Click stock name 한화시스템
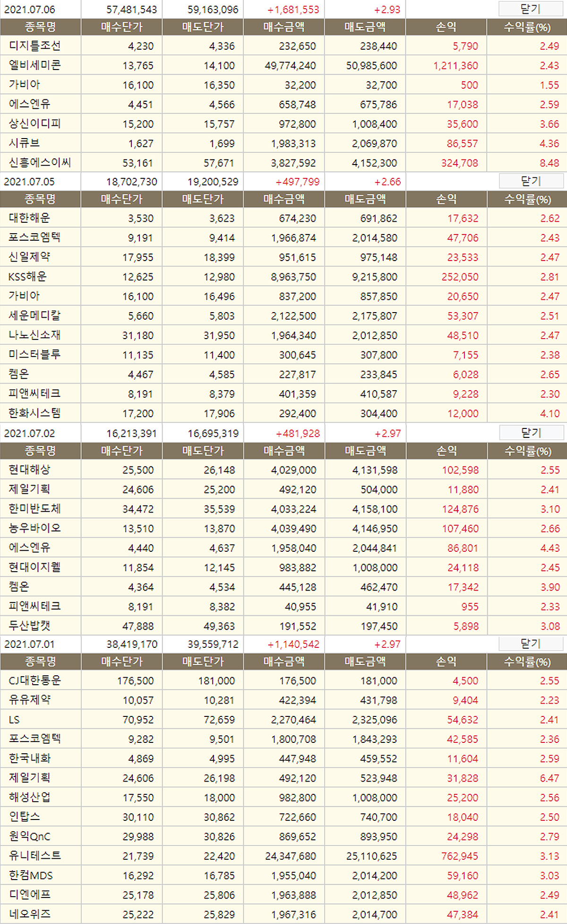Screen dimensions: 567x924 34,413
